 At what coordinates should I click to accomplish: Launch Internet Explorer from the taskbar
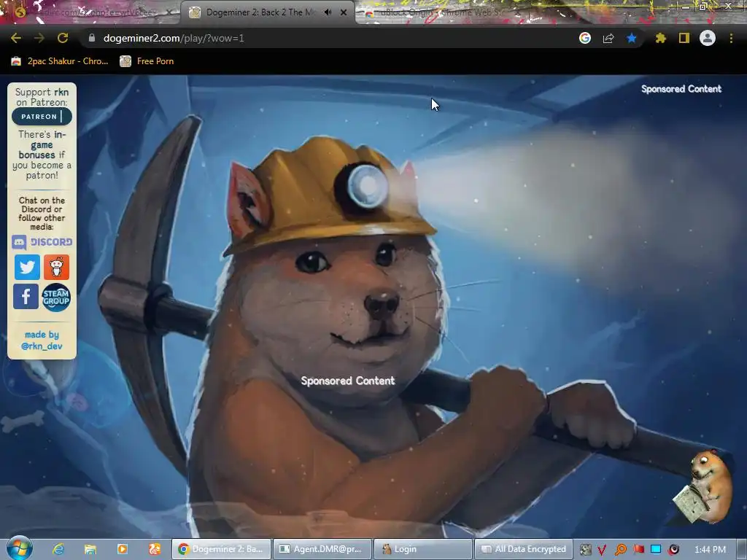pos(58,550)
